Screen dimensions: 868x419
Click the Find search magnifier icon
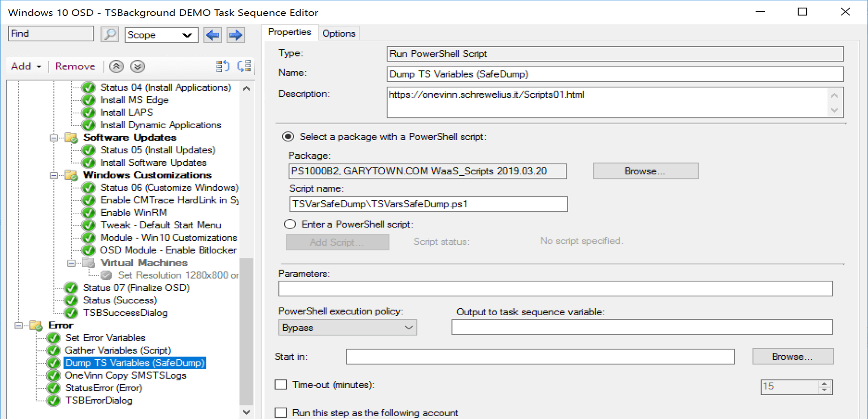[x=109, y=34]
